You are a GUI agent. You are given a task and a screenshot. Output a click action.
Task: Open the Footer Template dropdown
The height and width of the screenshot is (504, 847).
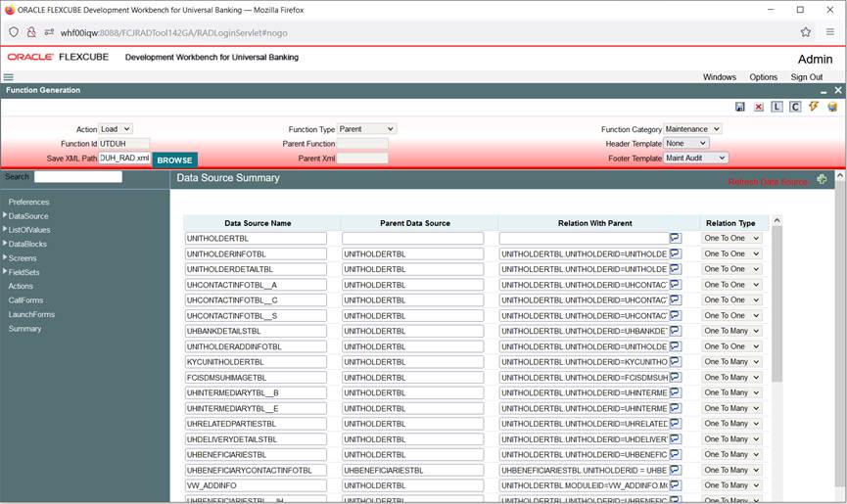[695, 158]
